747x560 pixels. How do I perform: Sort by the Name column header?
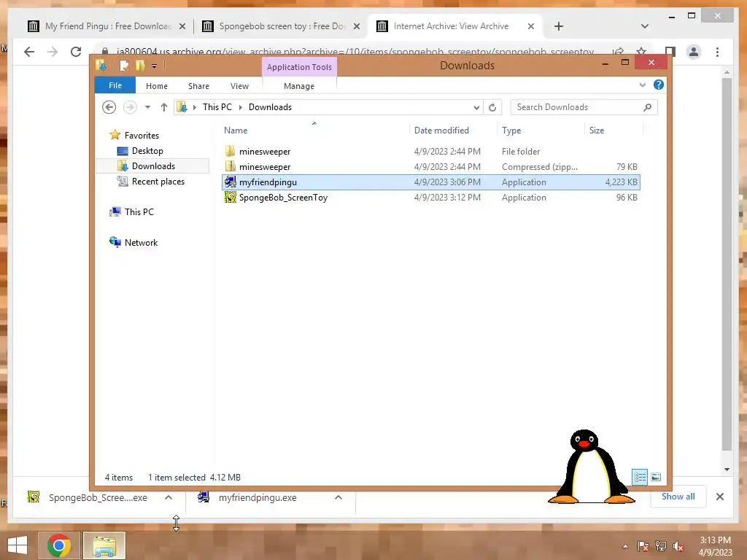314,130
